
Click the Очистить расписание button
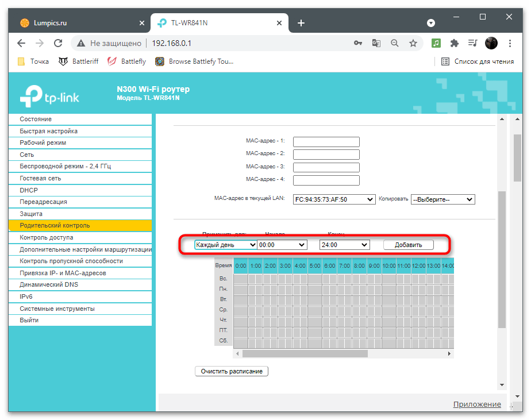coord(232,371)
